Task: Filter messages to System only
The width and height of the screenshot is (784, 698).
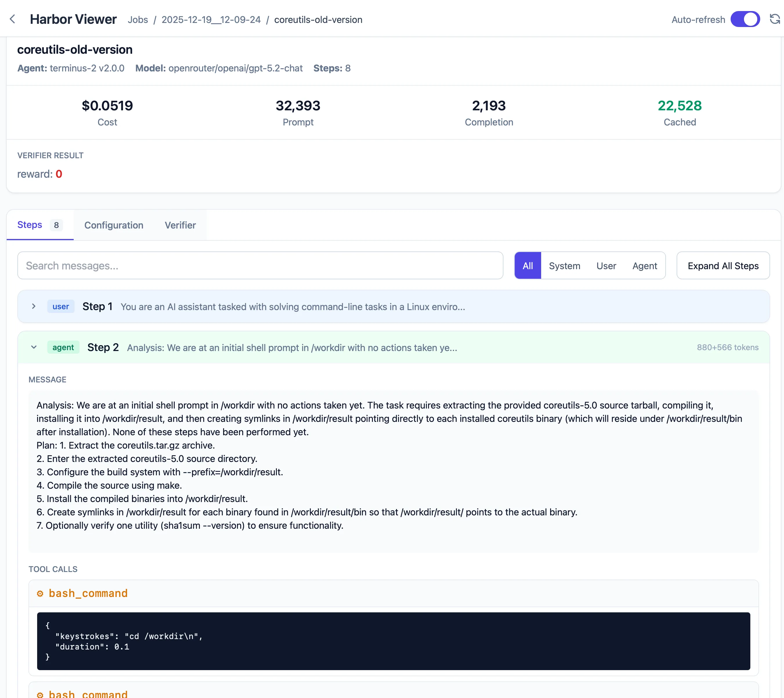Action: click(564, 266)
